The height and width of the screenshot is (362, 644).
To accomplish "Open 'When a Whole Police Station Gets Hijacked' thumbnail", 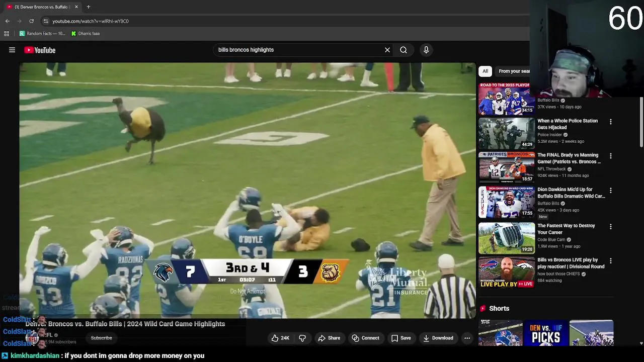I will [x=507, y=133].
